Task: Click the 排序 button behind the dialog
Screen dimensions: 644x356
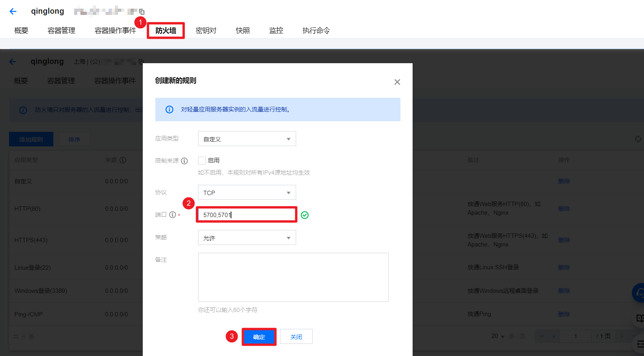Action: [74, 139]
